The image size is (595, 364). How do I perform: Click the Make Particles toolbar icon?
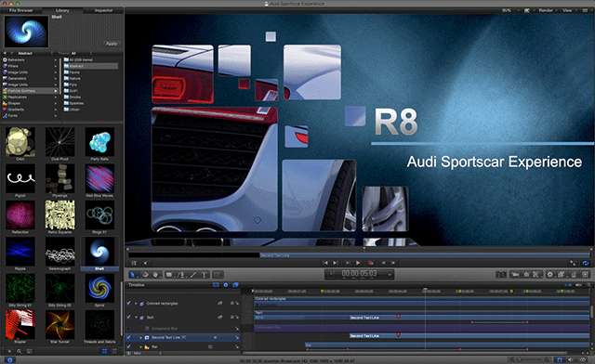(x=574, y=274)
